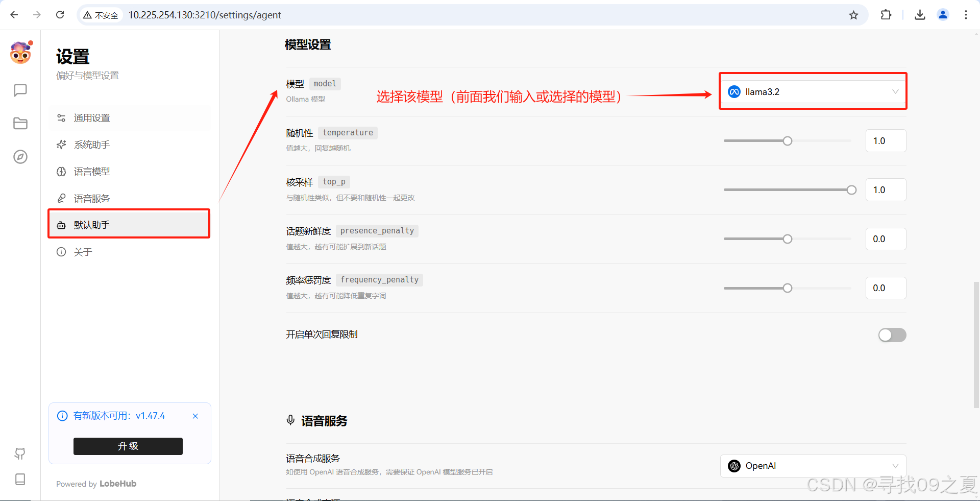This screenshot has width=980, height=501.
Task: Open the chat icon in left sidebar
Action: tap(20, 90)
